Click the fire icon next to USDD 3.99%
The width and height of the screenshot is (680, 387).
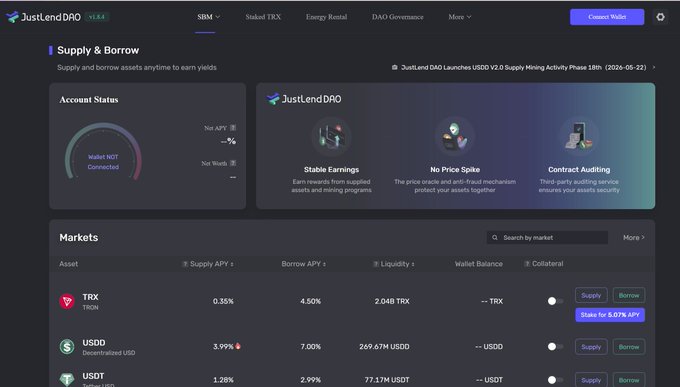(238, 346)
